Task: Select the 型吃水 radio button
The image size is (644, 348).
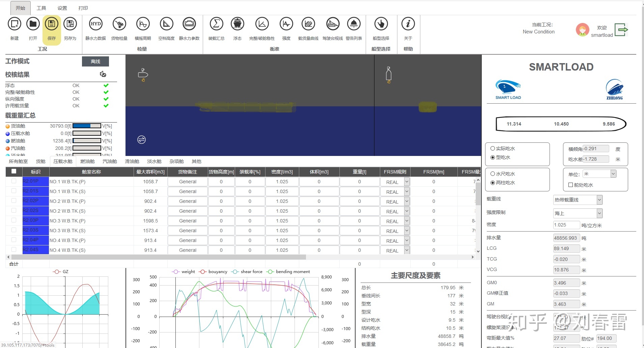Action: [x=493, y=157]
